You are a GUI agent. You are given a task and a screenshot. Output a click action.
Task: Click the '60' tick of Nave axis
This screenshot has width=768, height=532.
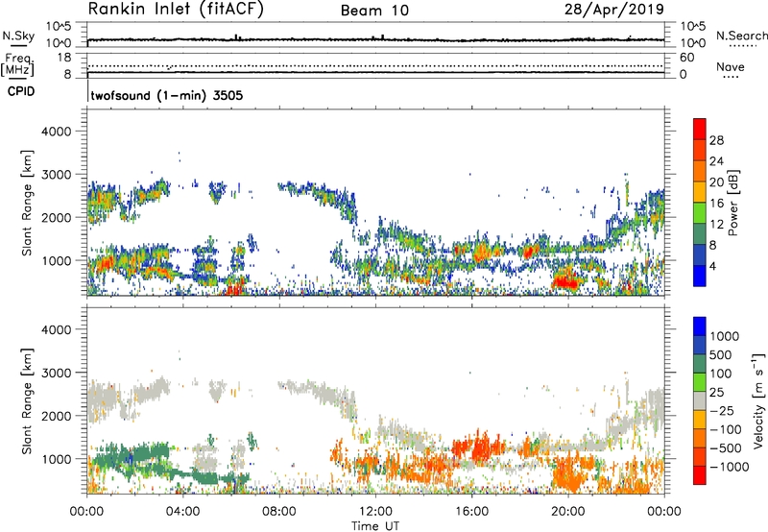click(x=686, y=58)
